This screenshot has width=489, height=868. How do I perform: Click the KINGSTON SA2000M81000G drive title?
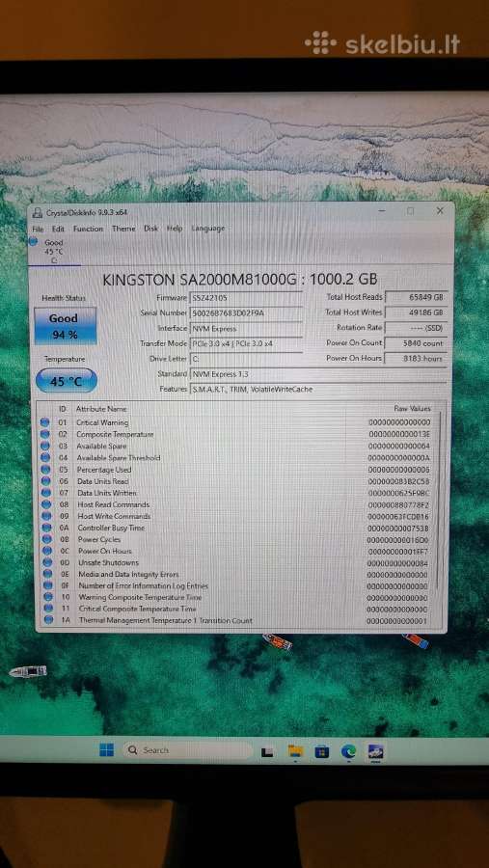click(x=240, y=280)
